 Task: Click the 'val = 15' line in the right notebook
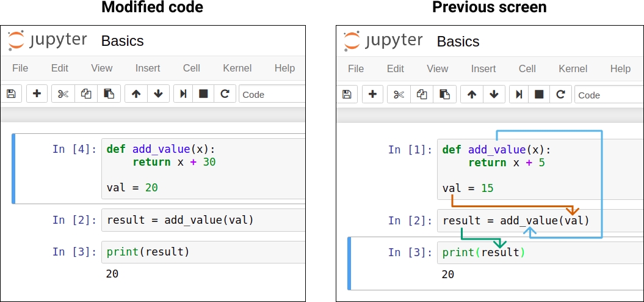click(x=468, y=188)
